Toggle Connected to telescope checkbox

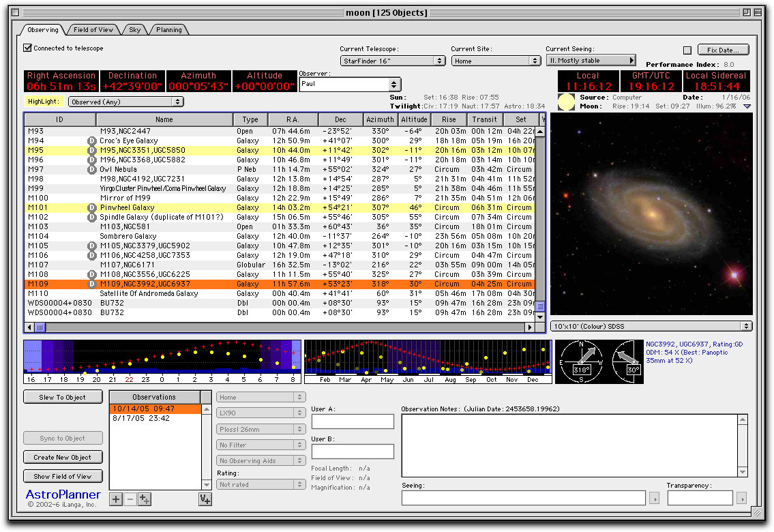(28, 48)
